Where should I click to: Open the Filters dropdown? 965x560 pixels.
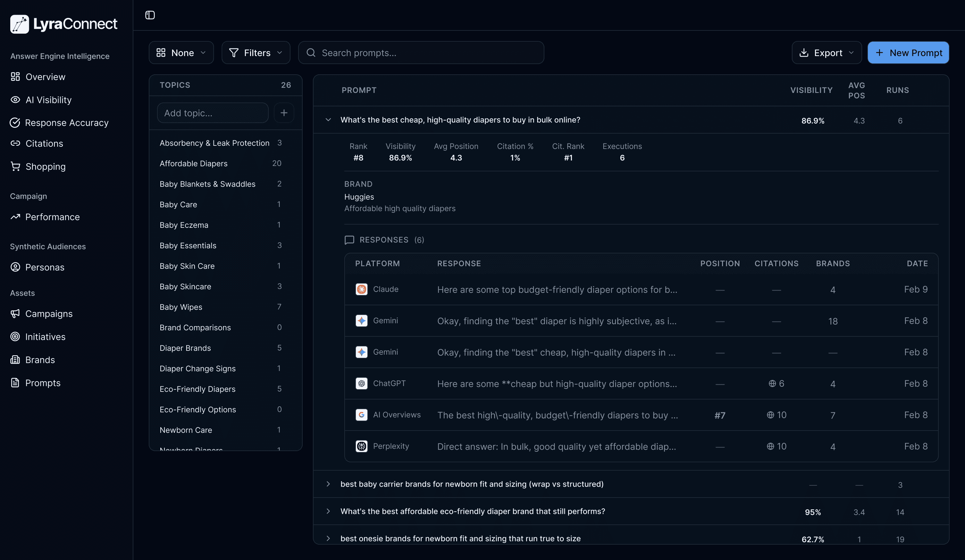click(x=256, y=53)
